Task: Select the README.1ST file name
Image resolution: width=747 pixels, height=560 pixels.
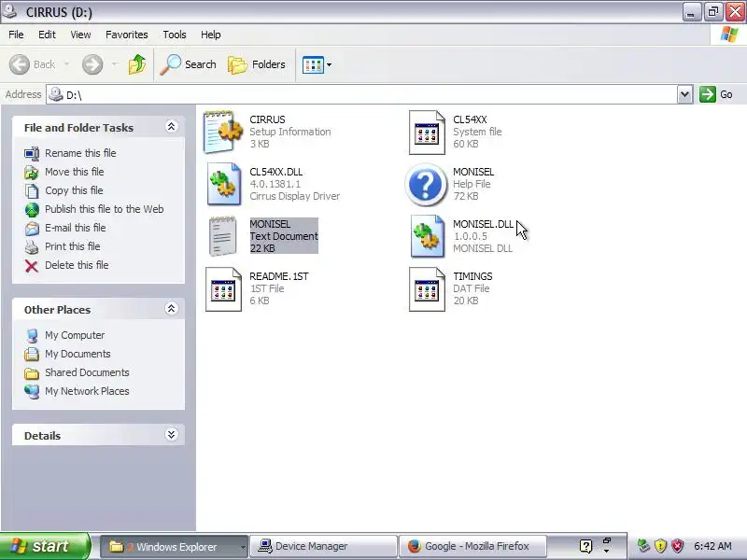Action: click(x=279, y=276)
